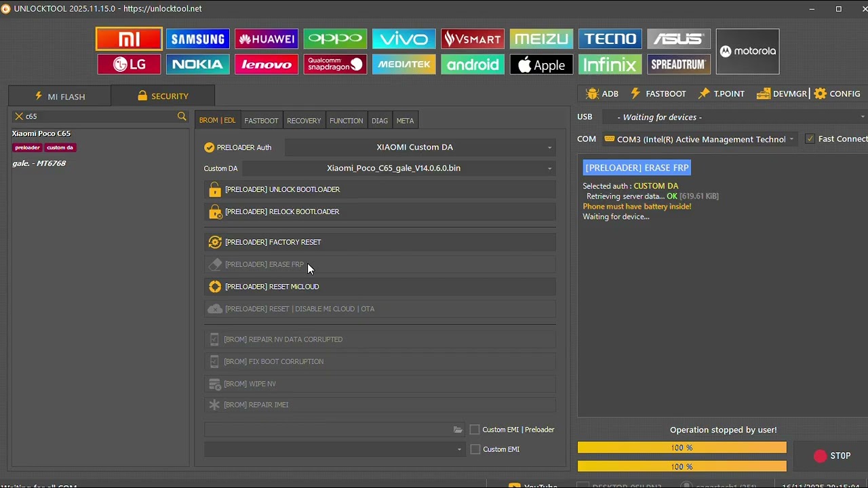Image resolution: width=868 pixels, height=488 pixels.
Task: Click [PRELOADER] UNLOCK BOOTLOADER
Action: [x=380, y=190]
